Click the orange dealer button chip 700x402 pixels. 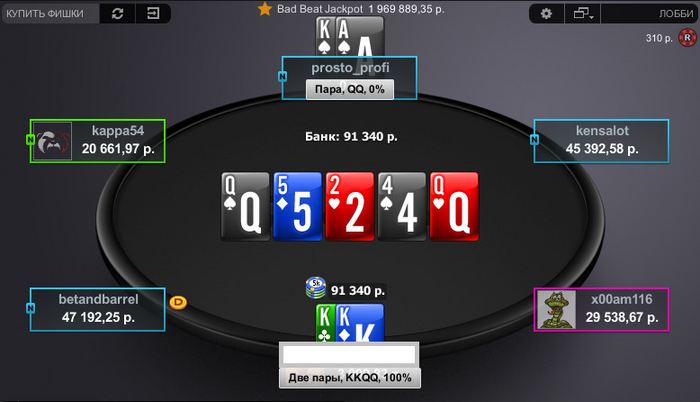pos(178,302)
